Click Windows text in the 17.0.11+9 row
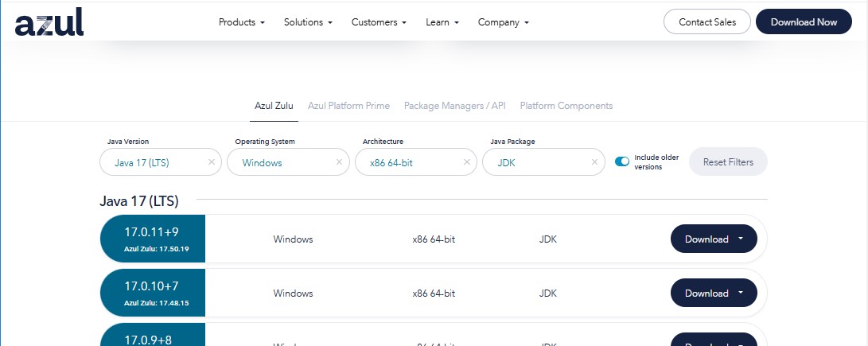 pyautogui.click(x=293, y=239)
